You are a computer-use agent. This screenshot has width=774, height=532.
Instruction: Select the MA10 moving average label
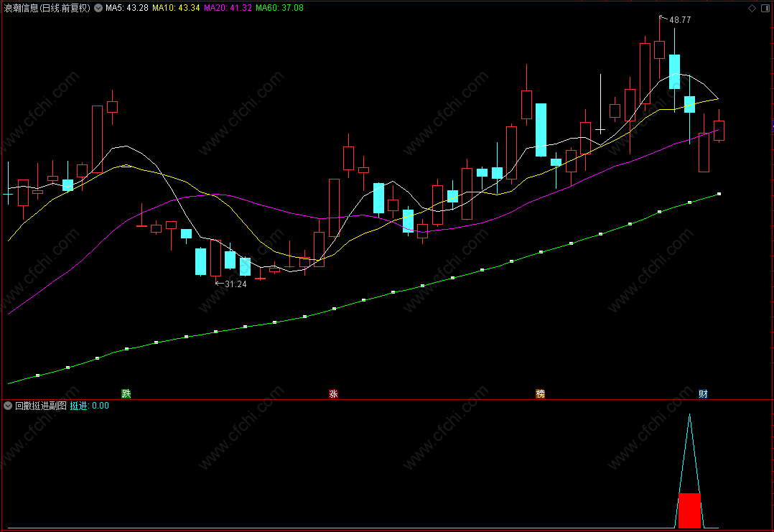(x=176, y=8)
